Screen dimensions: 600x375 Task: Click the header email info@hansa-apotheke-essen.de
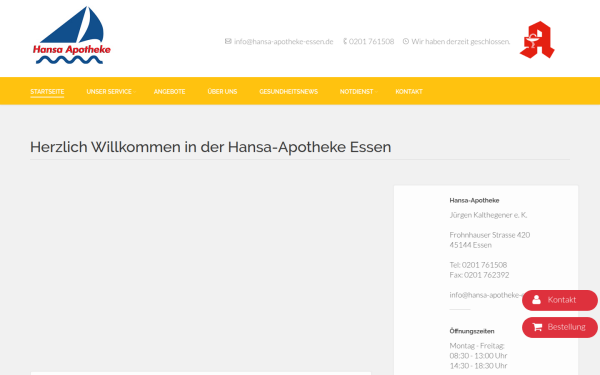[284, 41]
